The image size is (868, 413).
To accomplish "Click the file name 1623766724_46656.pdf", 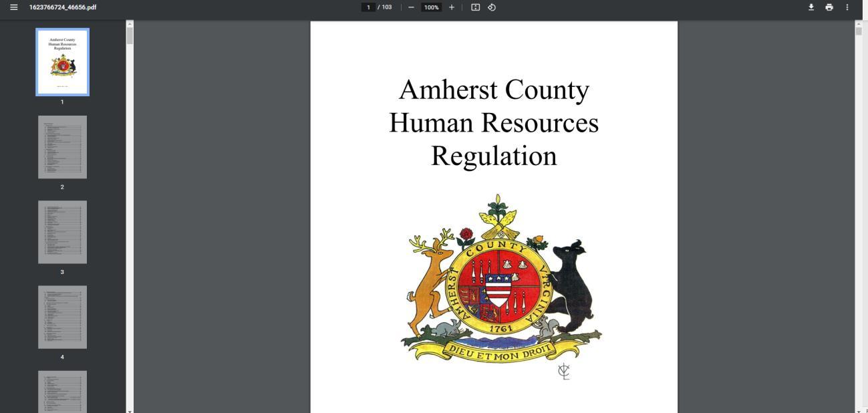I will tap(63, 7).
